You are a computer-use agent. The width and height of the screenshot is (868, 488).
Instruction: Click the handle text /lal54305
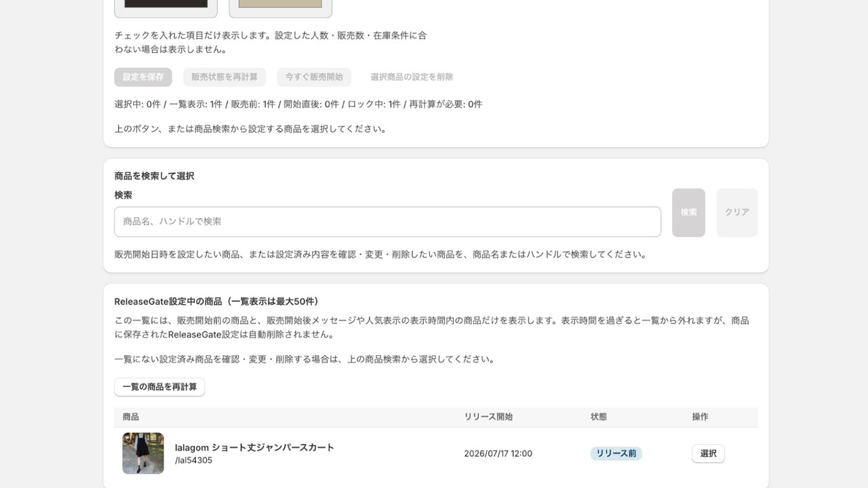[x=193, y=460]
